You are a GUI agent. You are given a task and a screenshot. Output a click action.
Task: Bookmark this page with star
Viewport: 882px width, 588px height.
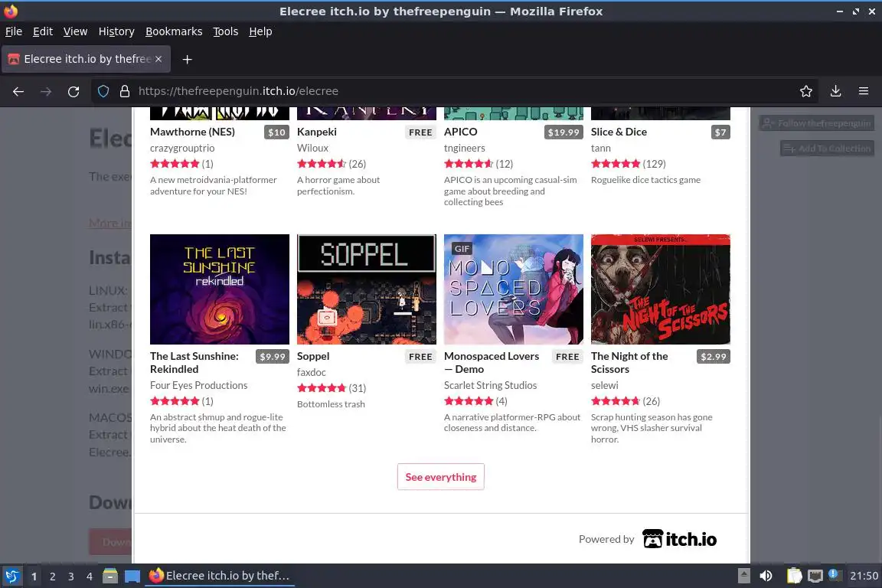(806, 91)
